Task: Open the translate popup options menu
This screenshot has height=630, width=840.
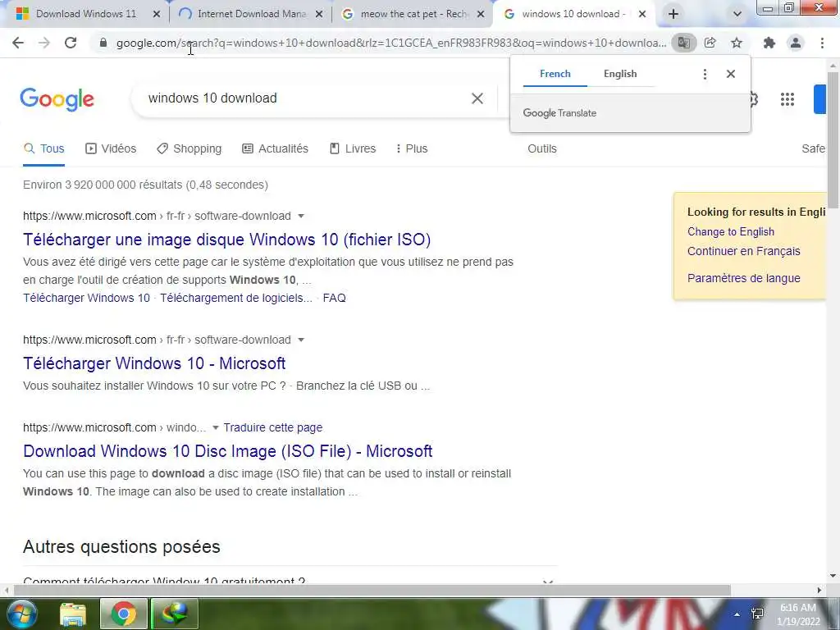Action: (x=705, y=74)
